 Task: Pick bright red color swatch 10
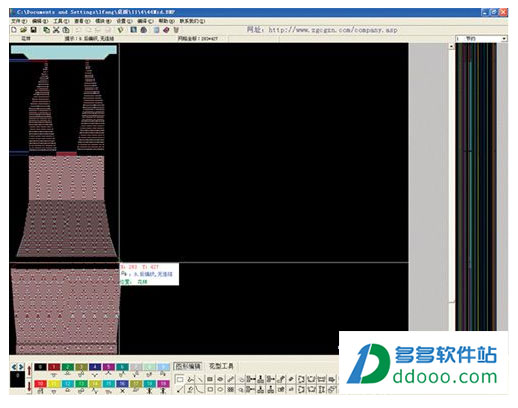[x=41, y=384]
